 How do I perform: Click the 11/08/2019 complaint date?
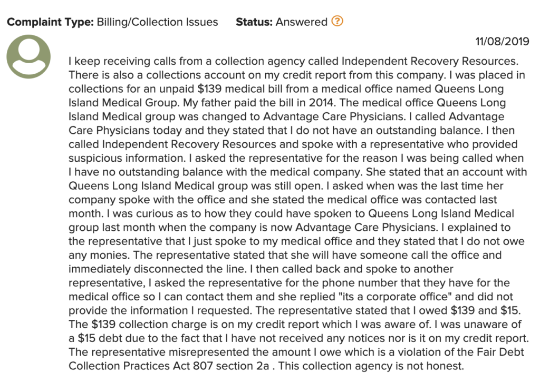pos(502,41)
